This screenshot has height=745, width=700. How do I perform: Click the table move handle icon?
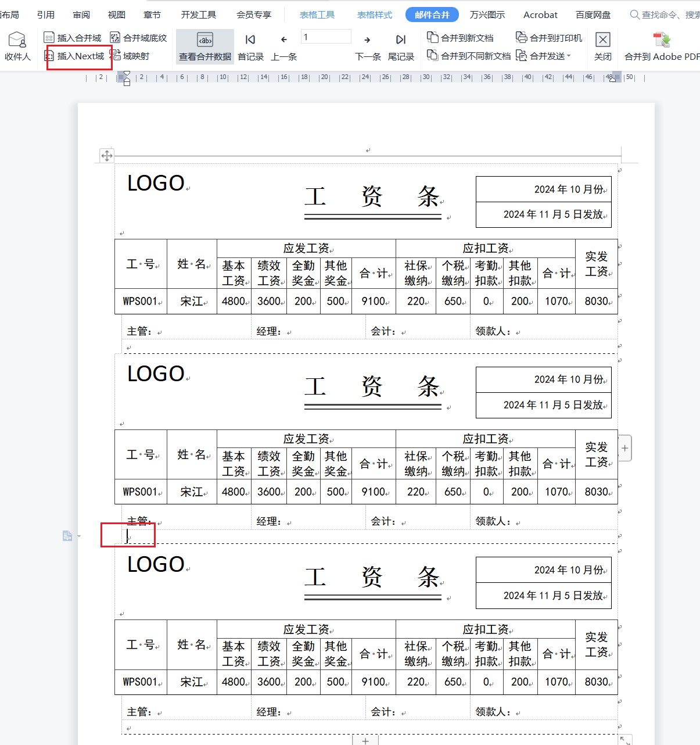point(107,156)
